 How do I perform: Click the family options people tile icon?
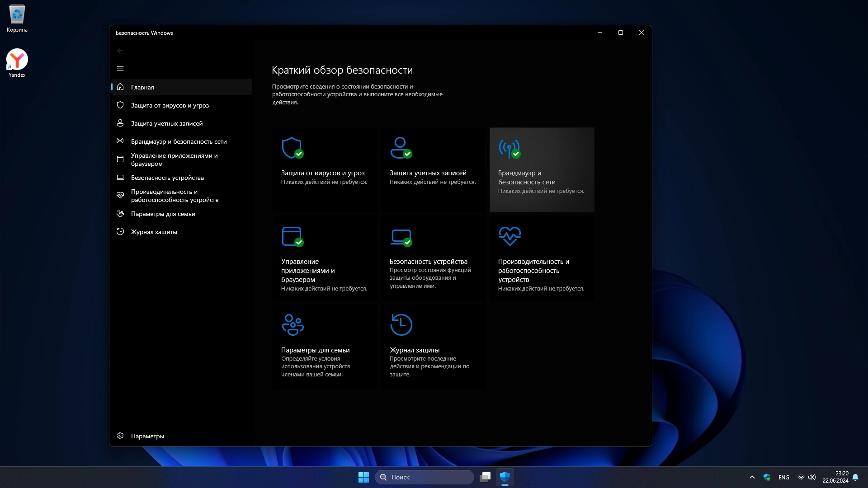point(292,324)
